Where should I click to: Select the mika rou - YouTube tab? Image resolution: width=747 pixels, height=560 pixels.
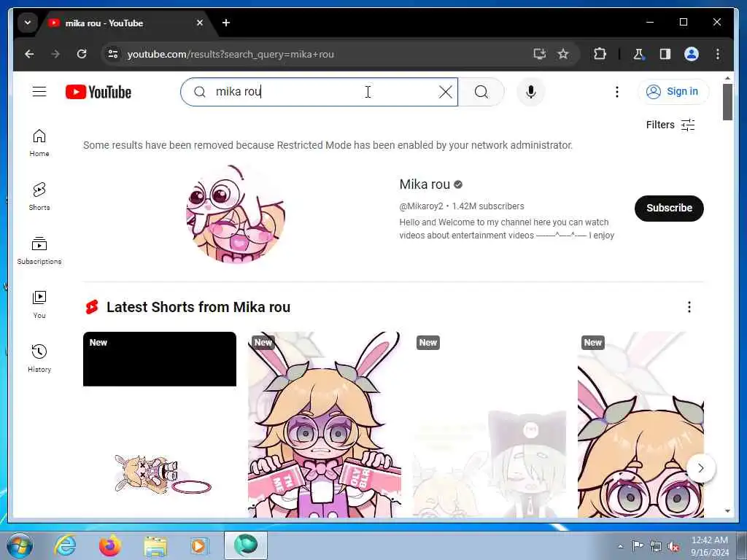(124, 23)
